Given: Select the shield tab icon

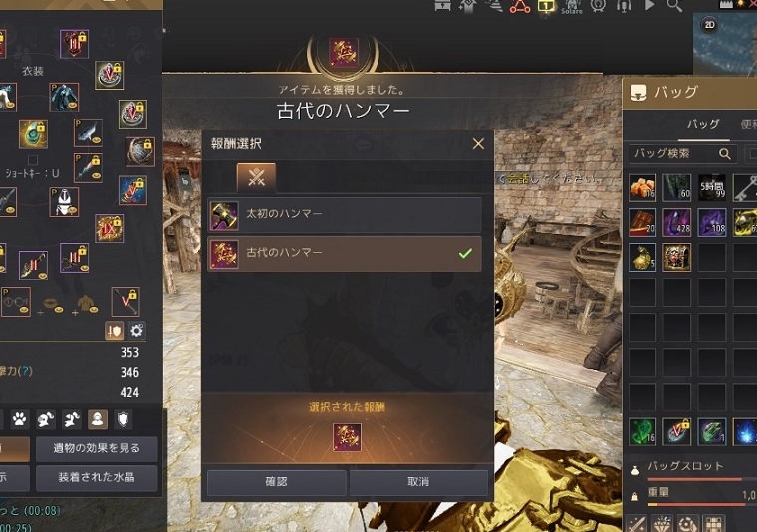Looking at the screenshot, I should [x=124, y=419].
